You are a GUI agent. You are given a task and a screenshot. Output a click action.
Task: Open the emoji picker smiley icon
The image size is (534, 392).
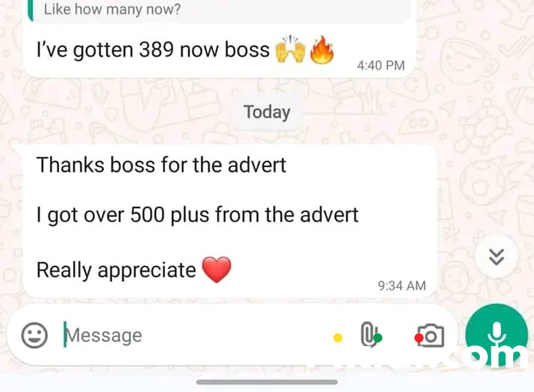pyautogui.click(x=34, y=335)
